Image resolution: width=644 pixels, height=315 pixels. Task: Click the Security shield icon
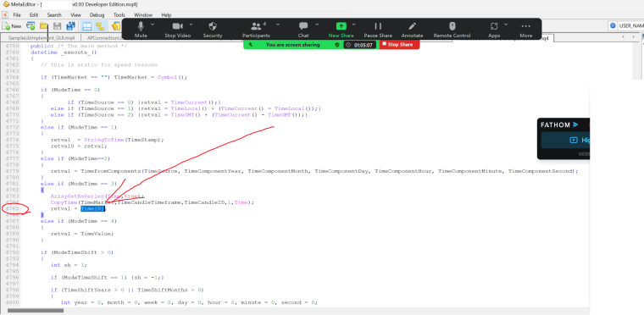pyautogui.click(x=213, y=29)
